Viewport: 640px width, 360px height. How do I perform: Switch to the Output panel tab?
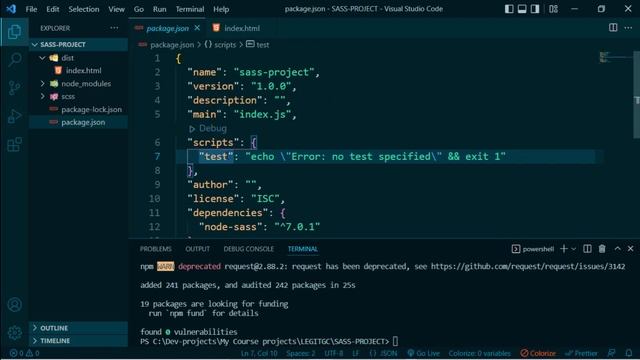pos(198,249)
